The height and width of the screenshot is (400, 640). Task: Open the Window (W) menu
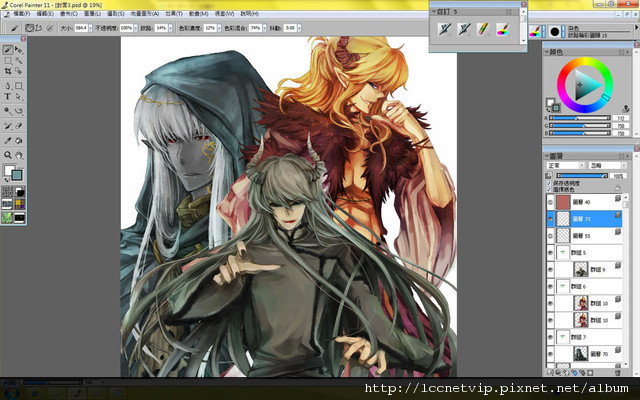pyautogui.click(x=224, y=14)
